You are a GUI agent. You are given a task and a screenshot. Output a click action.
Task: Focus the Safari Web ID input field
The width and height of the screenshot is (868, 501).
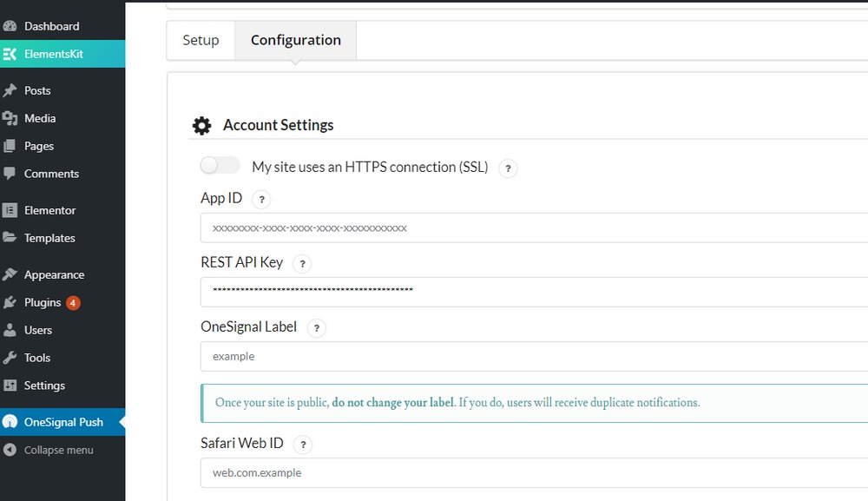pos(534,472)
